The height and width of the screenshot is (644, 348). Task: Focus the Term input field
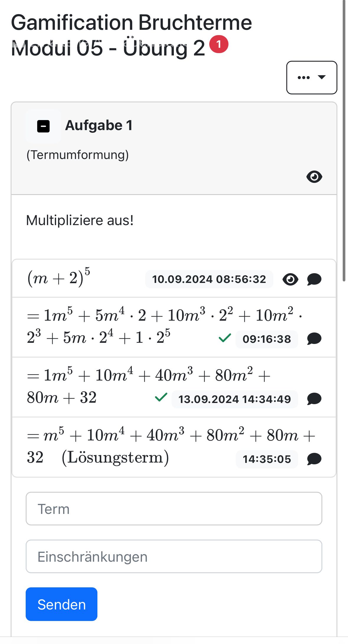174,509
